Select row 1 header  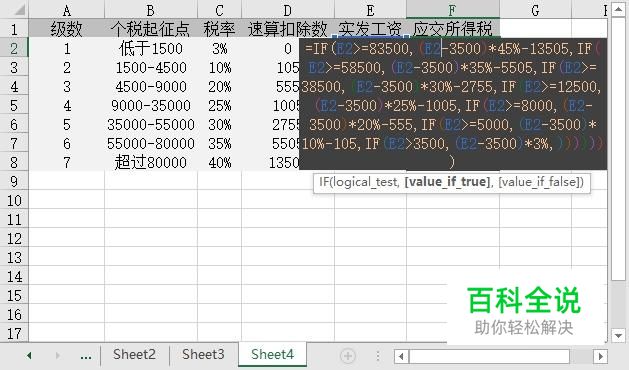(14, 29)
